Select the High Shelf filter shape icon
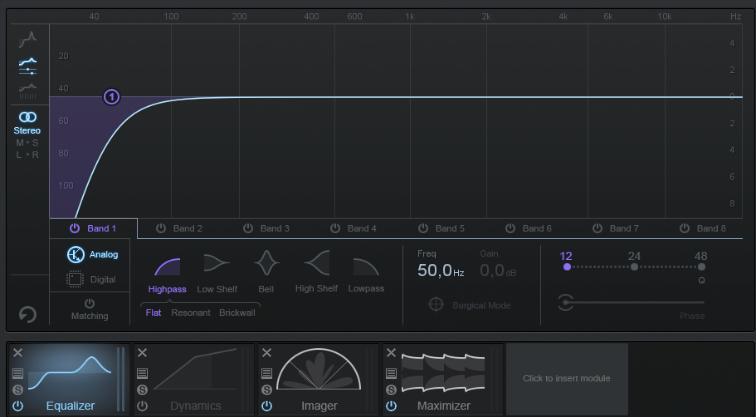Screen dimensions: 756x417 (317, 263)
